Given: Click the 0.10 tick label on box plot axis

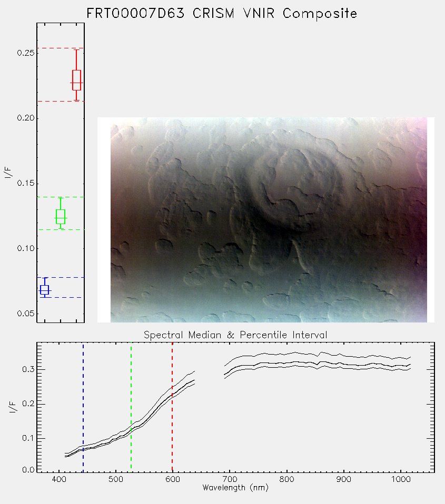Looking at the screenshot, I should 26,248.
